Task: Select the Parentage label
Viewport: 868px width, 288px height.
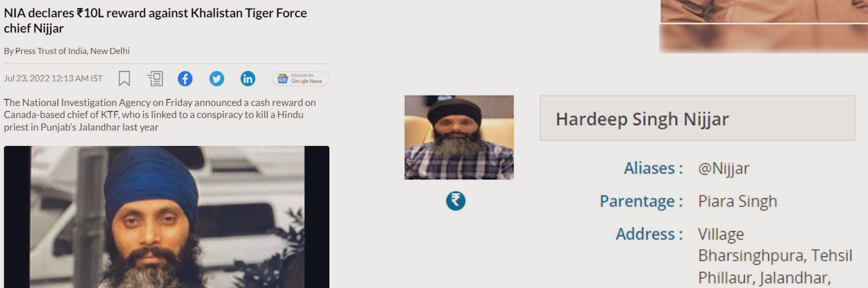Action: [641, 202]
